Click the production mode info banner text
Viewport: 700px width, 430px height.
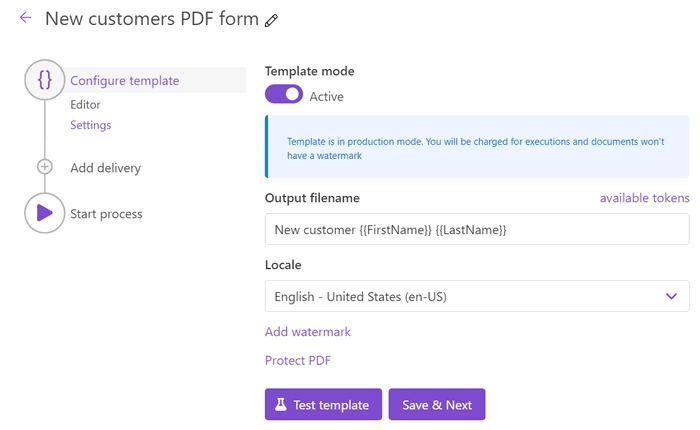tap(475, 148)
